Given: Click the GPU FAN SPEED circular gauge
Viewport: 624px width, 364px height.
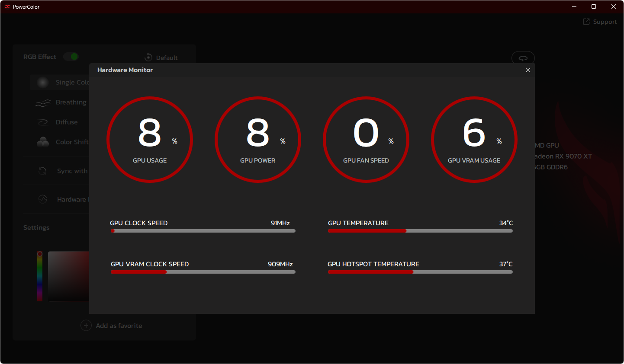Looking at the screenshot, I should coord(366,140).
